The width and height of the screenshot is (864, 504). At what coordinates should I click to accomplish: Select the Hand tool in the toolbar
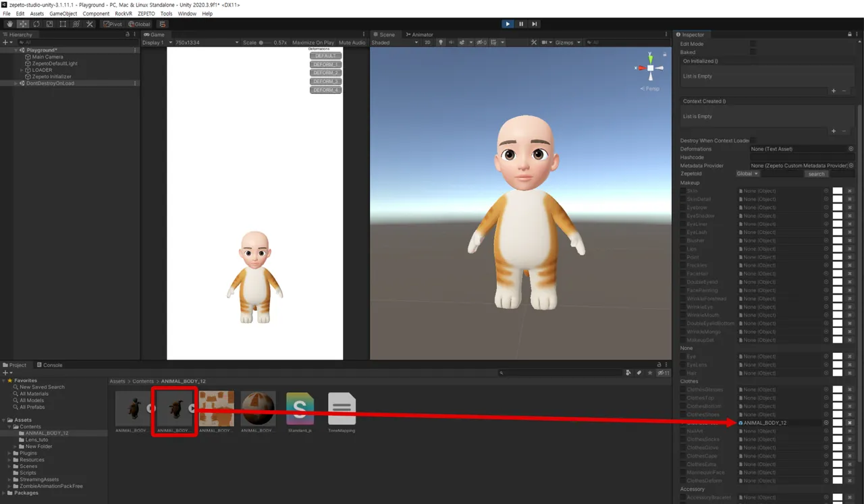[x=9, y=23]
